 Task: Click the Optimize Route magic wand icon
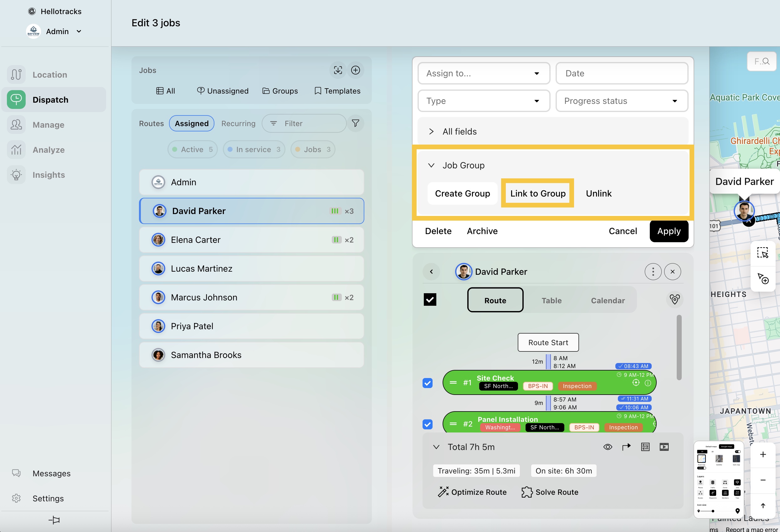443,492
